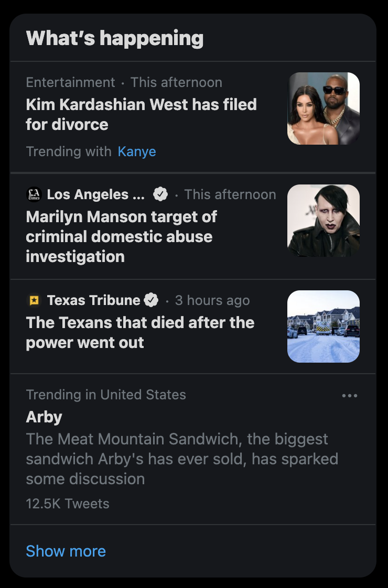The height and width of the screenshot is (588, 388).
Task: Click the LA Times profile logo icon
Action: pos(34,194)
